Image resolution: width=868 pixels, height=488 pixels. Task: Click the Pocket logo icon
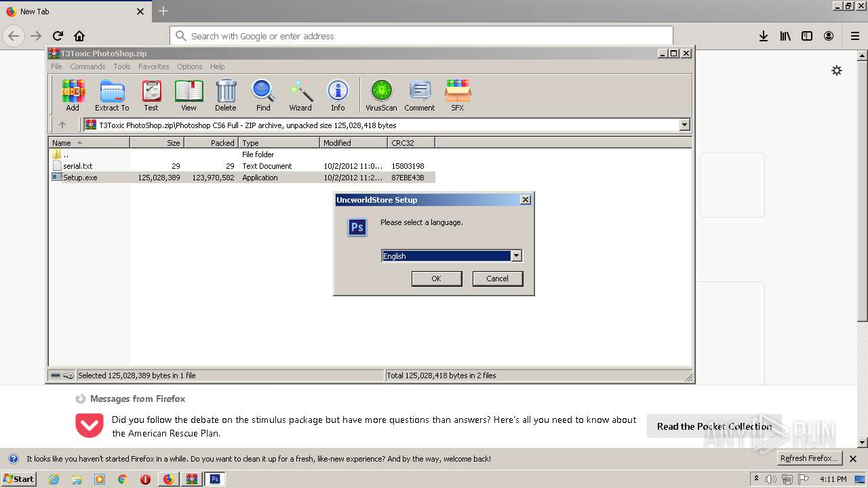coord(90,426)
